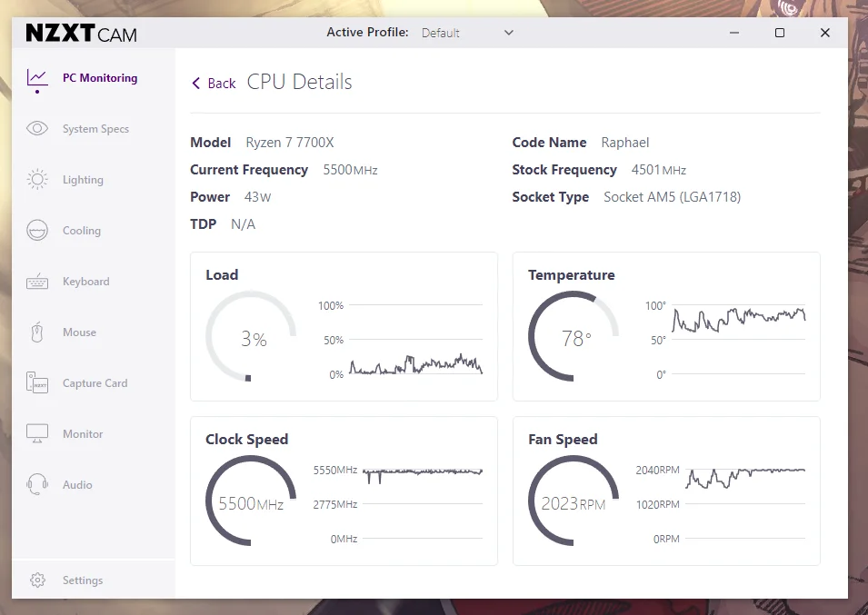Go Back from CPU Details
The width and height of the screenshot is (868, 615).
(x=214, y=83)
